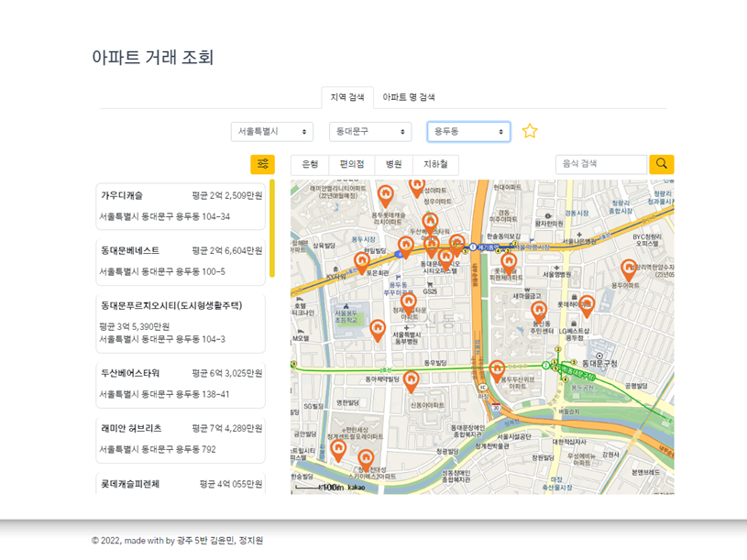The image size is (747, 560).
Task: Select map marker above 청계래미안타운 아파트 label
Action: coord(408,303)
